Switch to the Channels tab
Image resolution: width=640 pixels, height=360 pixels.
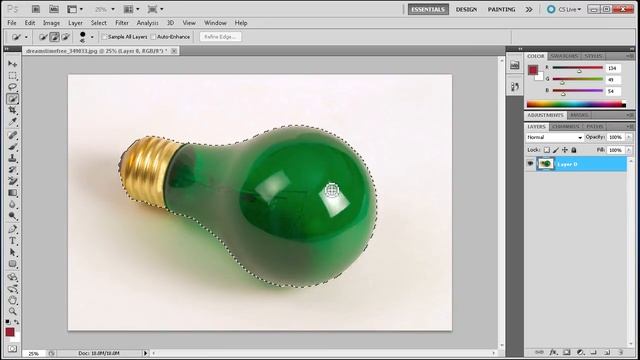click(x=565, y=127)
